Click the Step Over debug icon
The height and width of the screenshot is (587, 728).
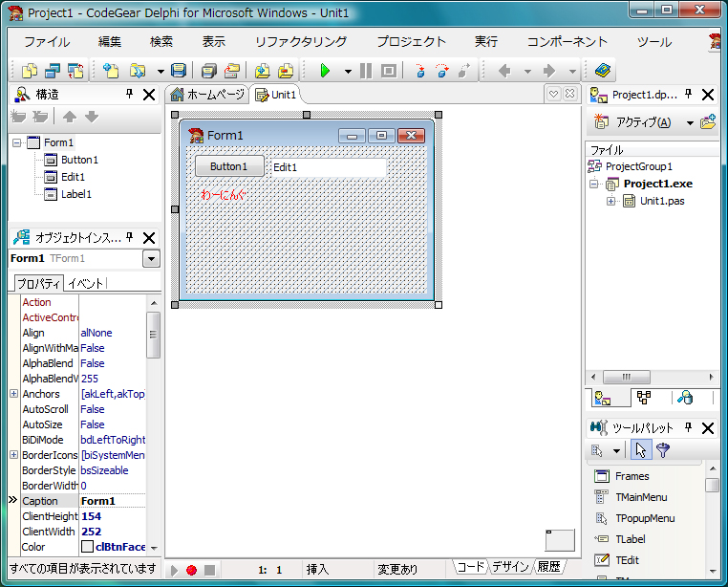tap(442, 71)
